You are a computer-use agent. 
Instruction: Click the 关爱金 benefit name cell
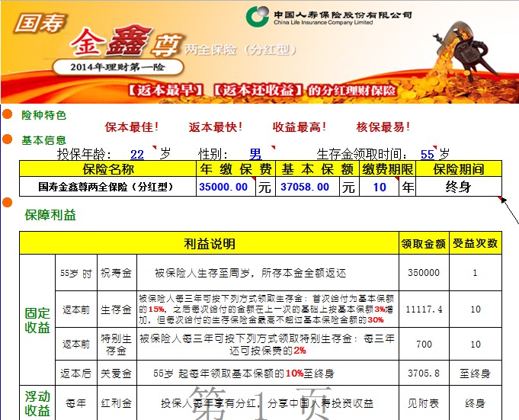[117, 373]
